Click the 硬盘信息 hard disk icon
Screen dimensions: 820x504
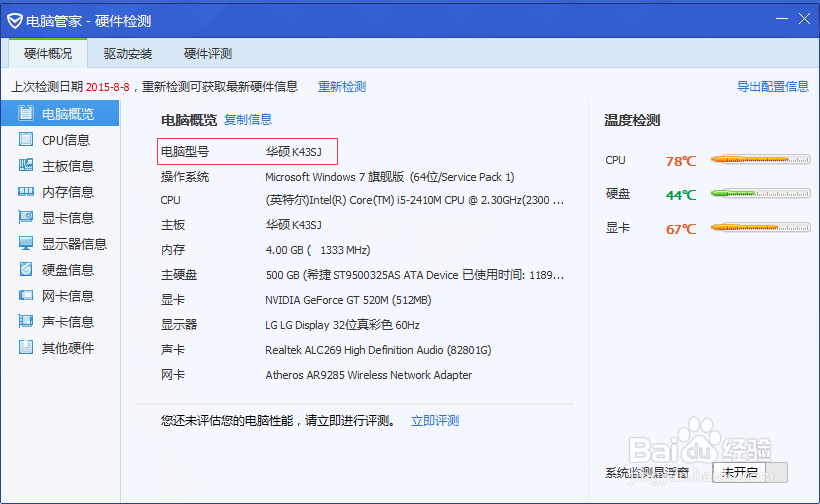(x=26, y=269)
